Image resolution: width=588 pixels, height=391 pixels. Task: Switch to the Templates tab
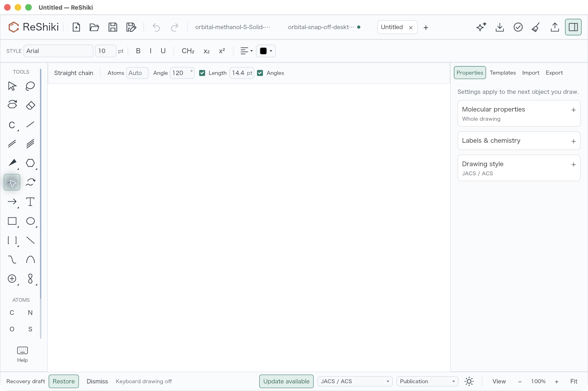tap(502, 73)
